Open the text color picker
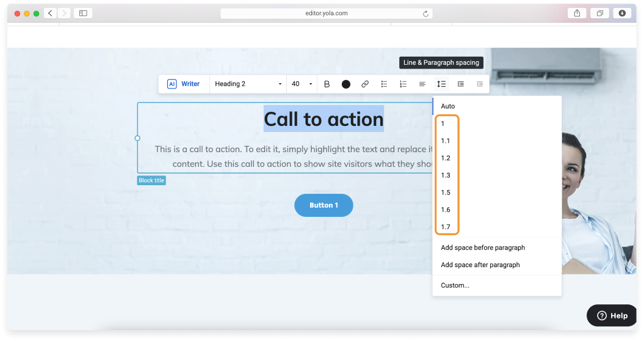 coord(346,84)
